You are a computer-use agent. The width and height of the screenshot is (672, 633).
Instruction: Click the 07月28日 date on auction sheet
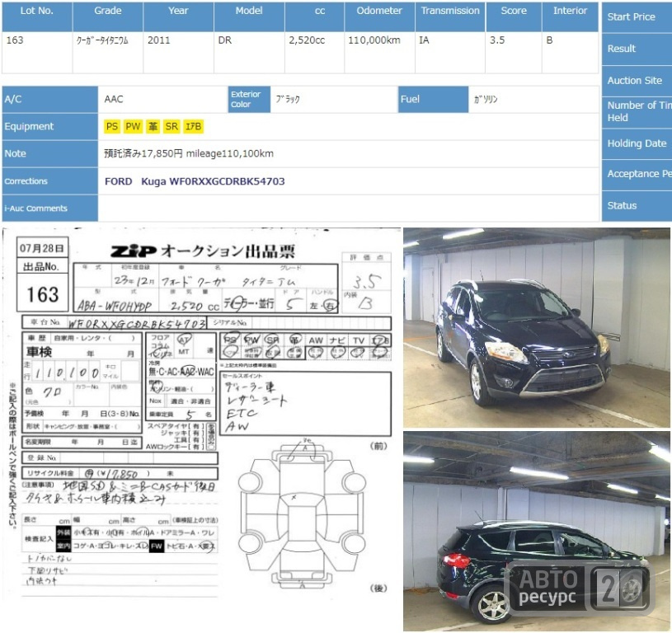(x=42, y=248)
